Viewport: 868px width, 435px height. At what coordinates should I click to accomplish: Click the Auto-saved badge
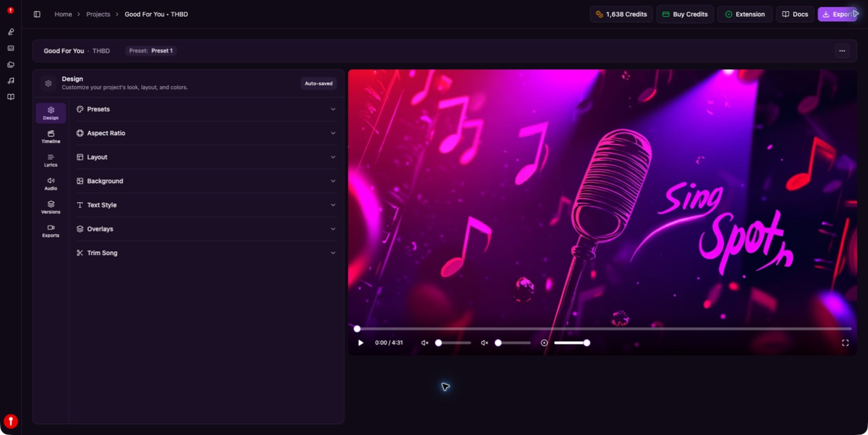pyautogui.click(x=319, y=83)
